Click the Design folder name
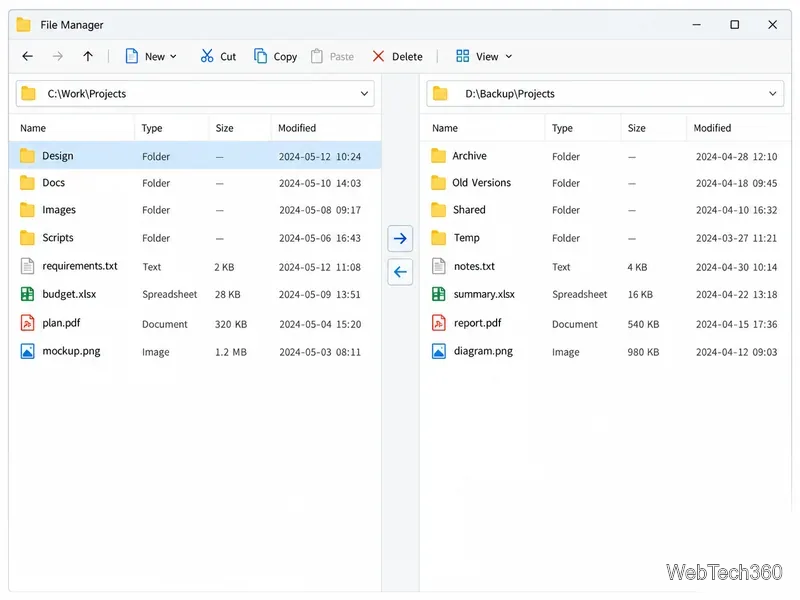 click(x=58, y=156)
